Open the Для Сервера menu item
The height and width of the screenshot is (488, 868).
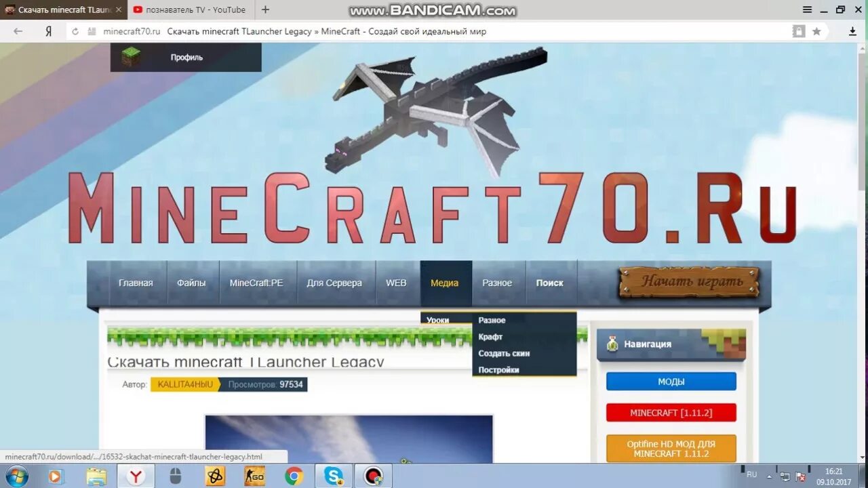(x=334, y=283)
